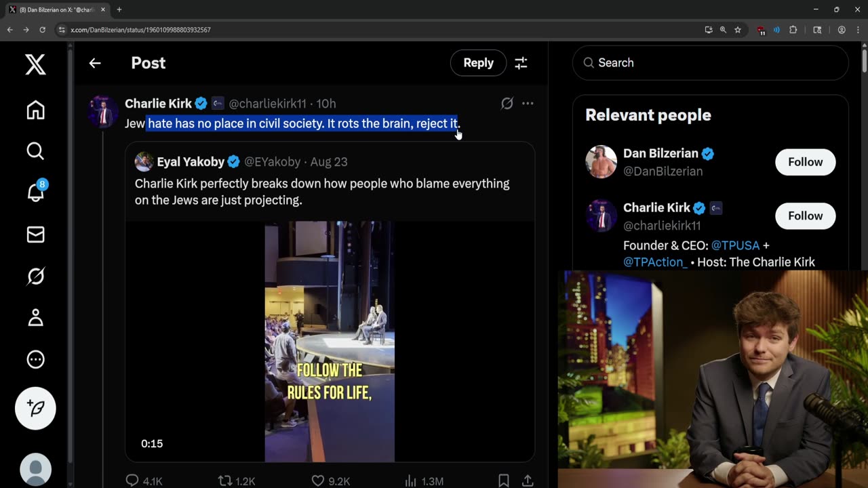Click the install app icon in address bar

[x=709, y=30]
